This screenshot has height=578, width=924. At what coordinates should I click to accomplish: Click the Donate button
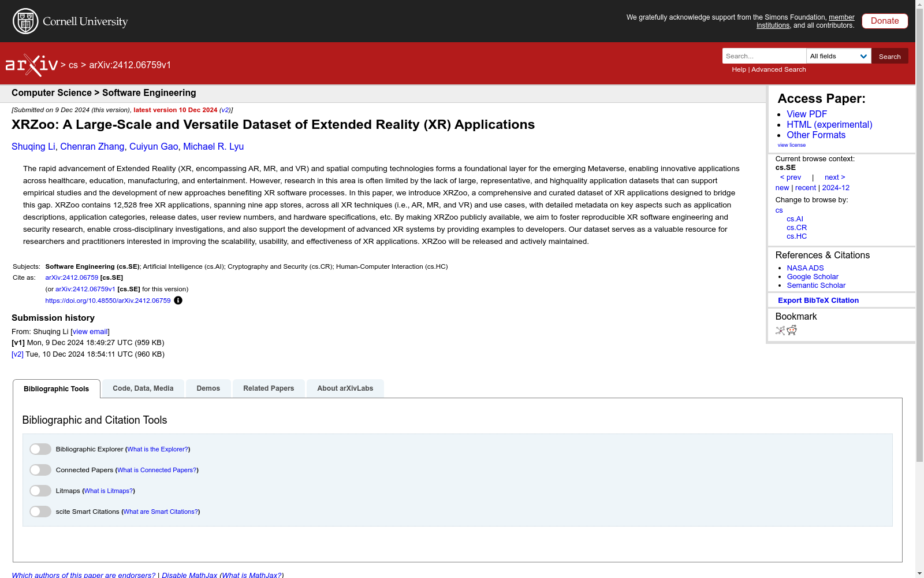click(x=885, y=21)
